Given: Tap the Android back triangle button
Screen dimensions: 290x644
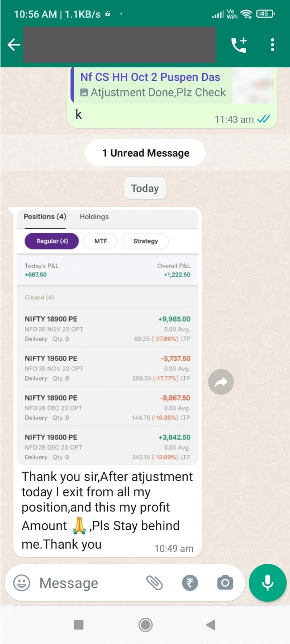Looking at the screenshot, I should [211, 625].
